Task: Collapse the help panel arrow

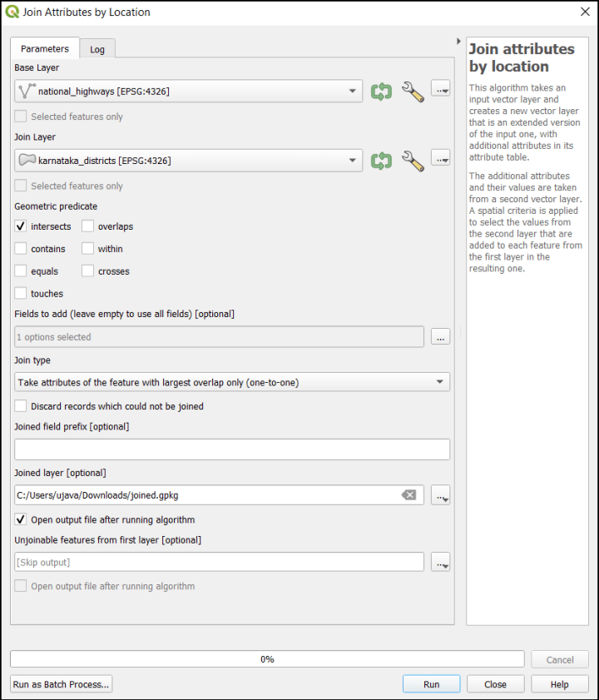Action: (458, 41)
